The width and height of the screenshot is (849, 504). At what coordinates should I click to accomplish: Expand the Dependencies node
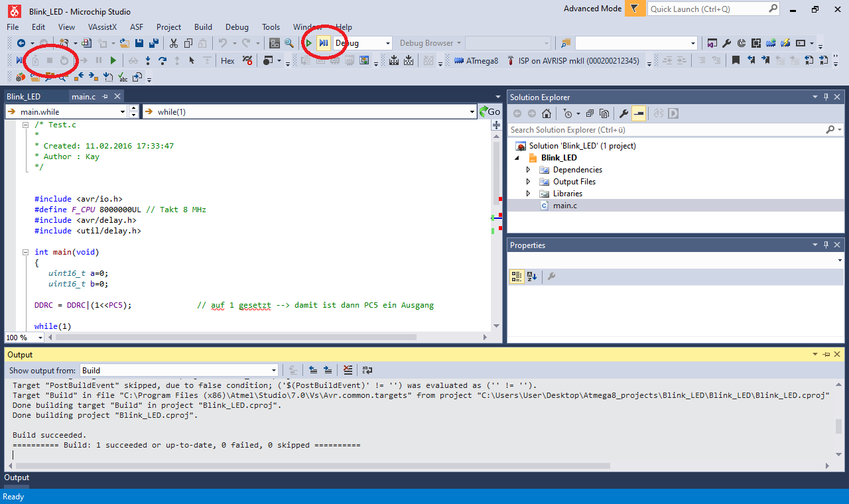tap(529, 170)
